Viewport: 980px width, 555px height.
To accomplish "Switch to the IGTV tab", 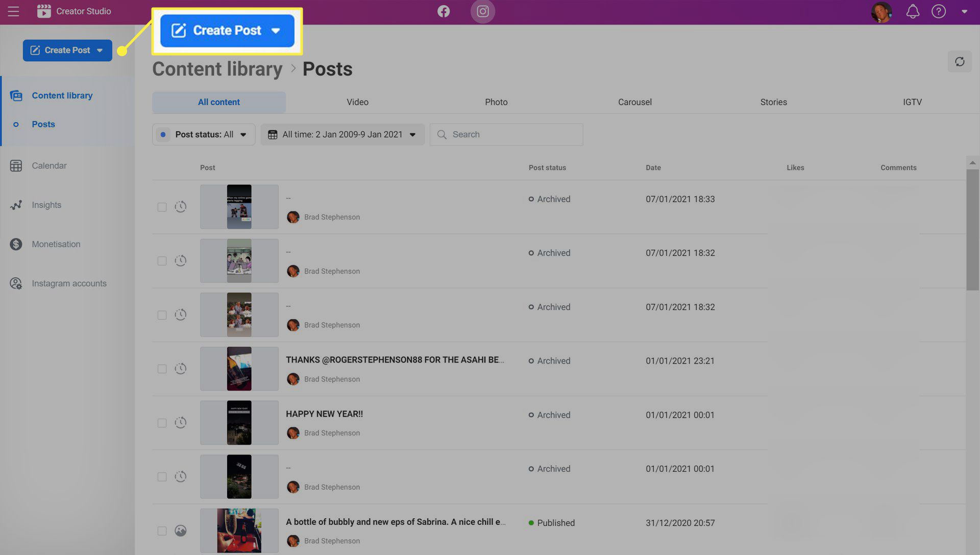I will [913, 103].
